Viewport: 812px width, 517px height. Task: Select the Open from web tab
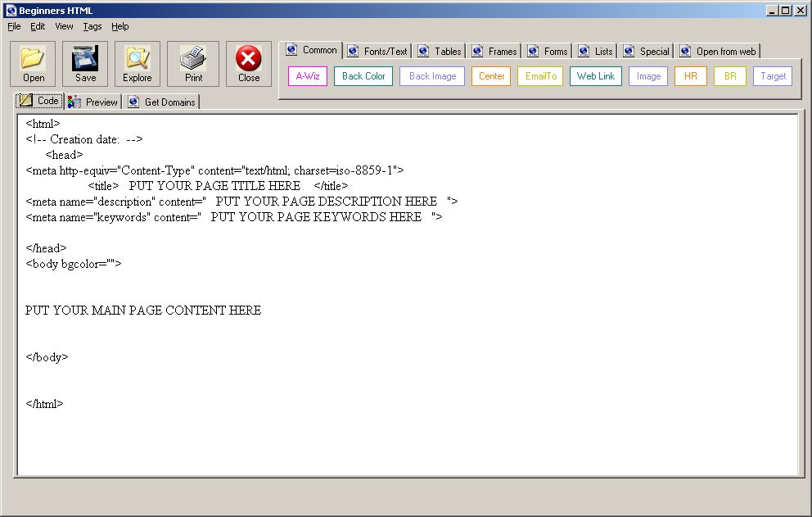719,52
